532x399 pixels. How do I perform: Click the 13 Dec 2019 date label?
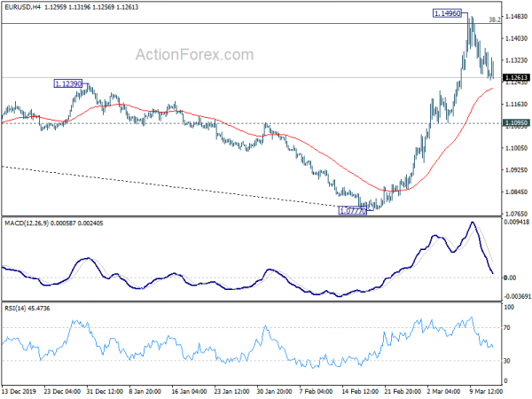tap(19, 391)
